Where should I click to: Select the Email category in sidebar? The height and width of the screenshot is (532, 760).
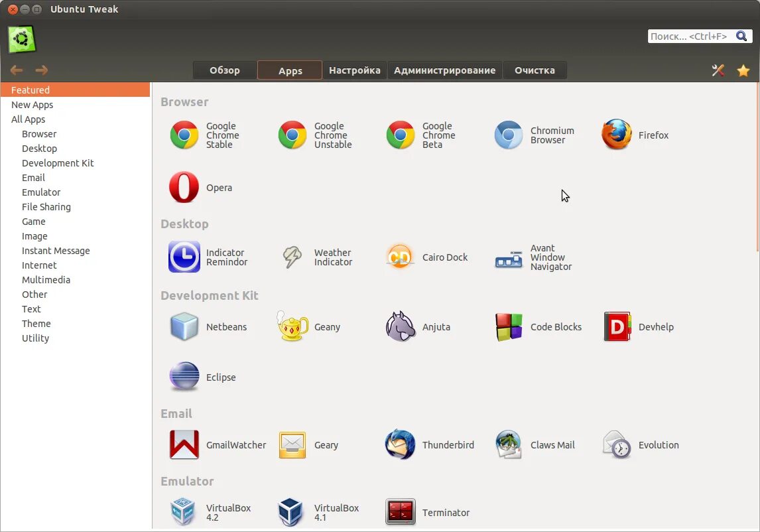[x=75, y=178]
